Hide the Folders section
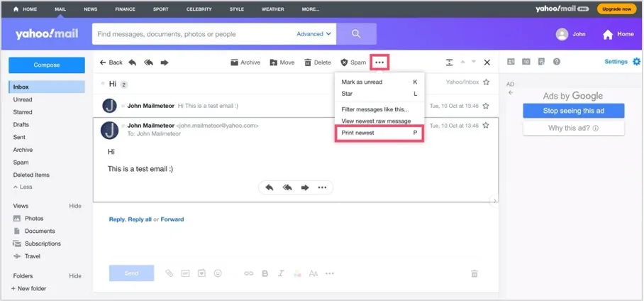The height and width of the screenshot is (301, 644). coord(75,276)
